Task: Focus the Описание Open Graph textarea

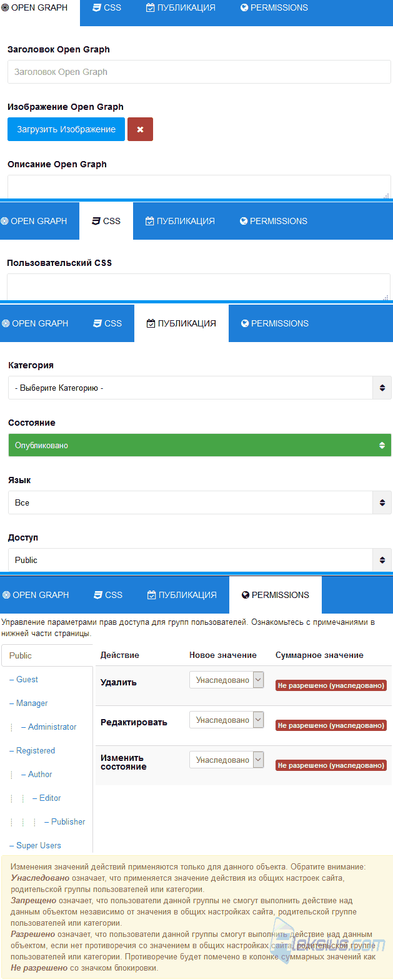Action: [199, 187]
